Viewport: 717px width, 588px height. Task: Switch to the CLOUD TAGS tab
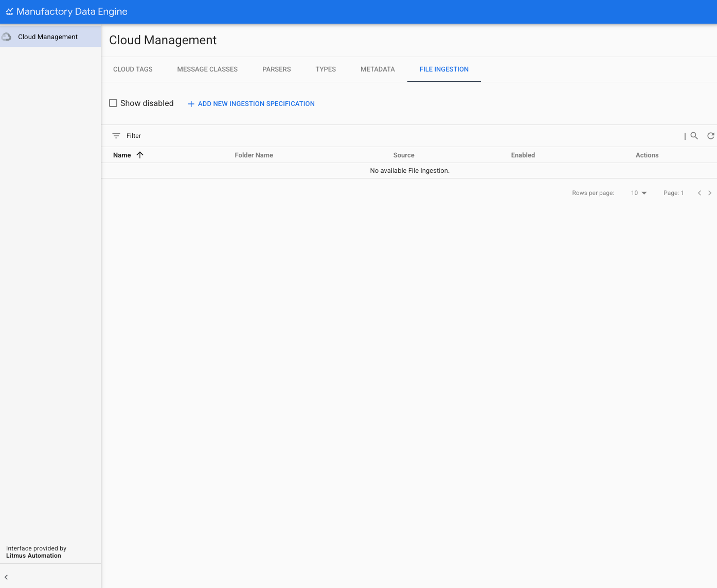pos(133,69)
